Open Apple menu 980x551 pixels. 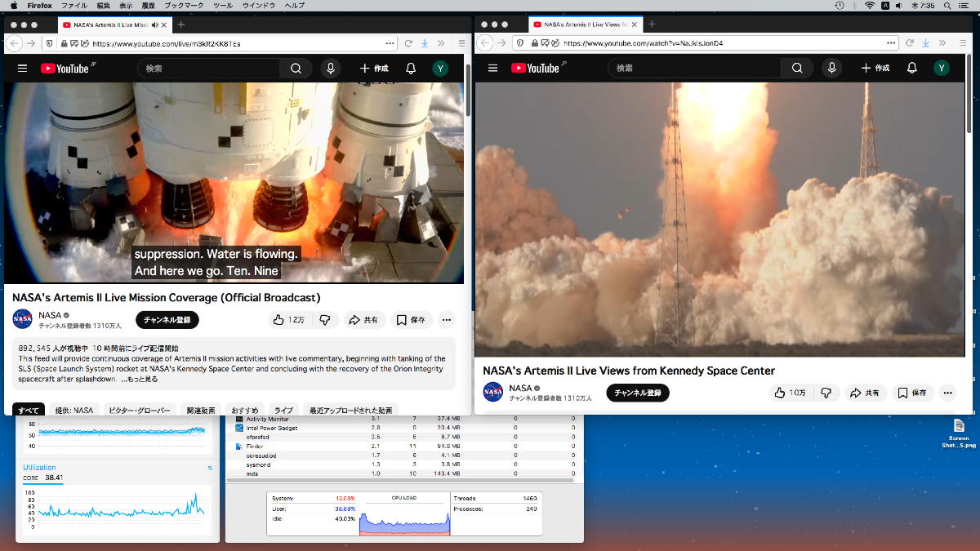(13, 6)
